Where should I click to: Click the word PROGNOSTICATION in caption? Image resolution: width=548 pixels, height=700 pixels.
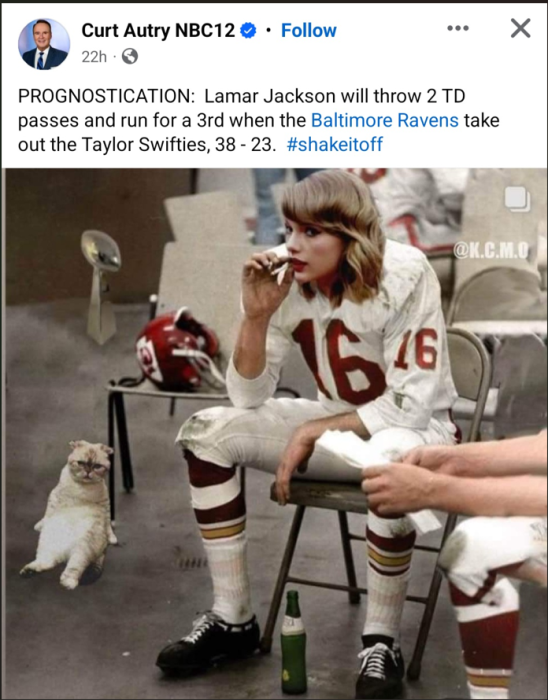(106, 96)
